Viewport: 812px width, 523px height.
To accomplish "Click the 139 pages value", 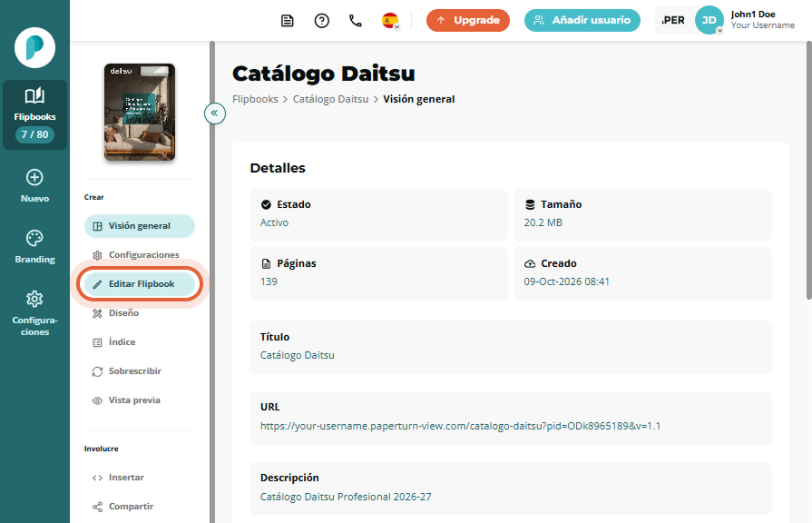I will pyautogui.click(x=269, y=281).
